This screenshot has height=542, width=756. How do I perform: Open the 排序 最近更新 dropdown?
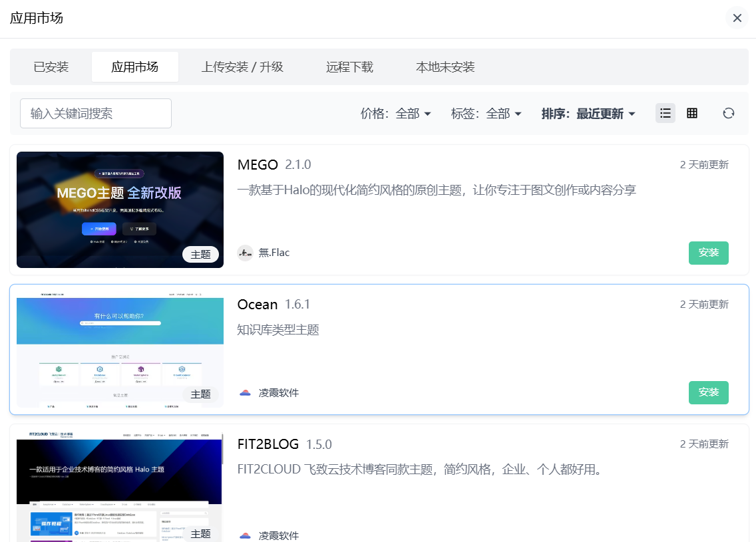(588, 114)
